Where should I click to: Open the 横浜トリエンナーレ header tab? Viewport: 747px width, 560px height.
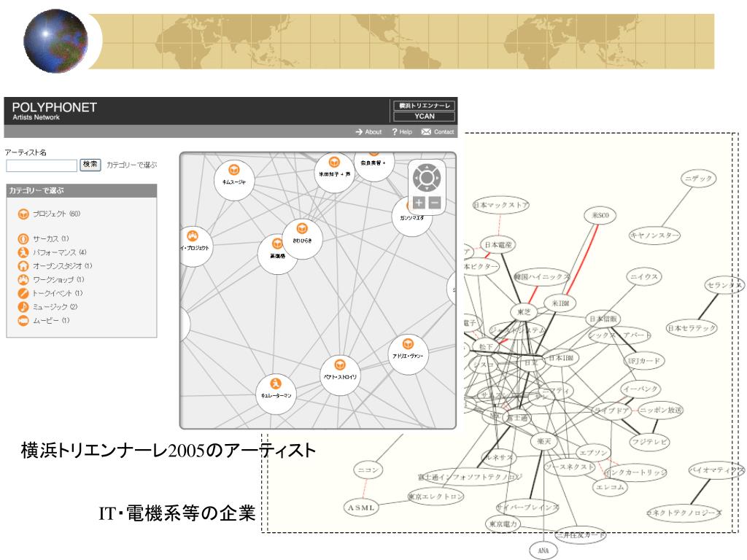click(424, 105)
